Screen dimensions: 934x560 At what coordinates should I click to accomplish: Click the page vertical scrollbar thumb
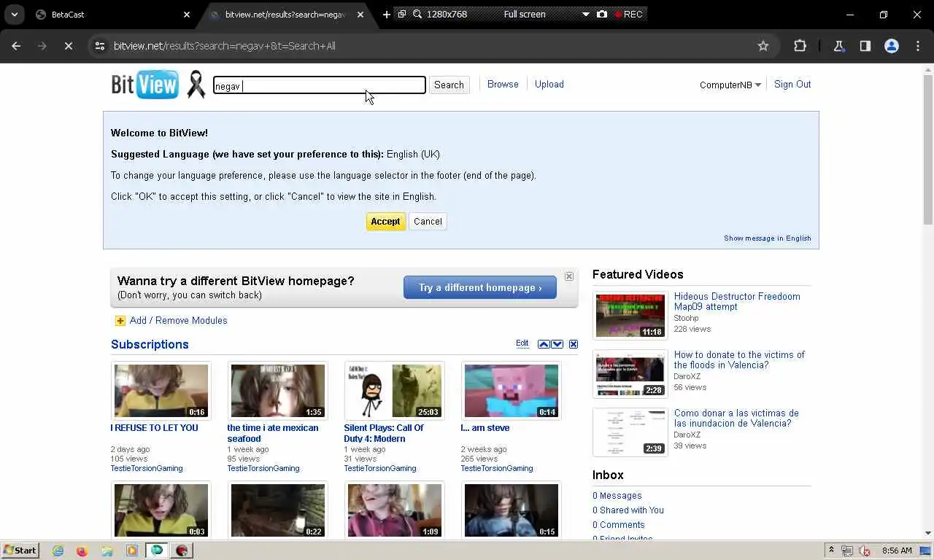[927, 149]
